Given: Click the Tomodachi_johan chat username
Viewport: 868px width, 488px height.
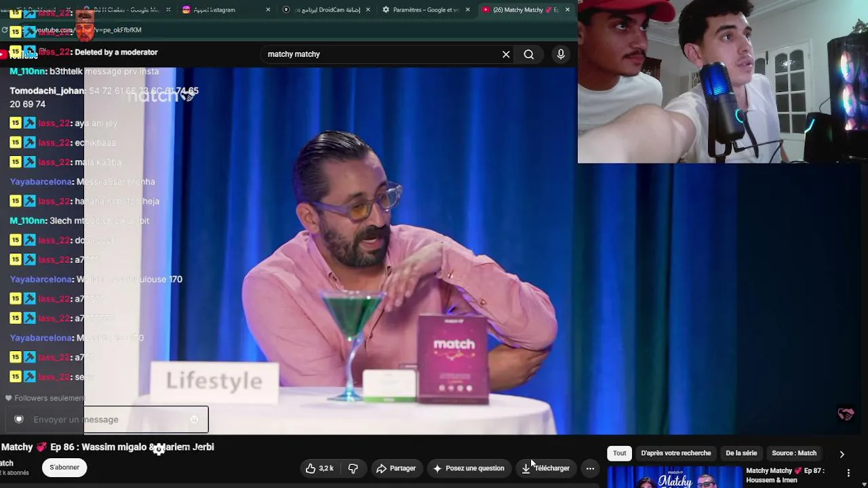Looking at the screenshot, I should pyautogui.click(x=47, y=91).
